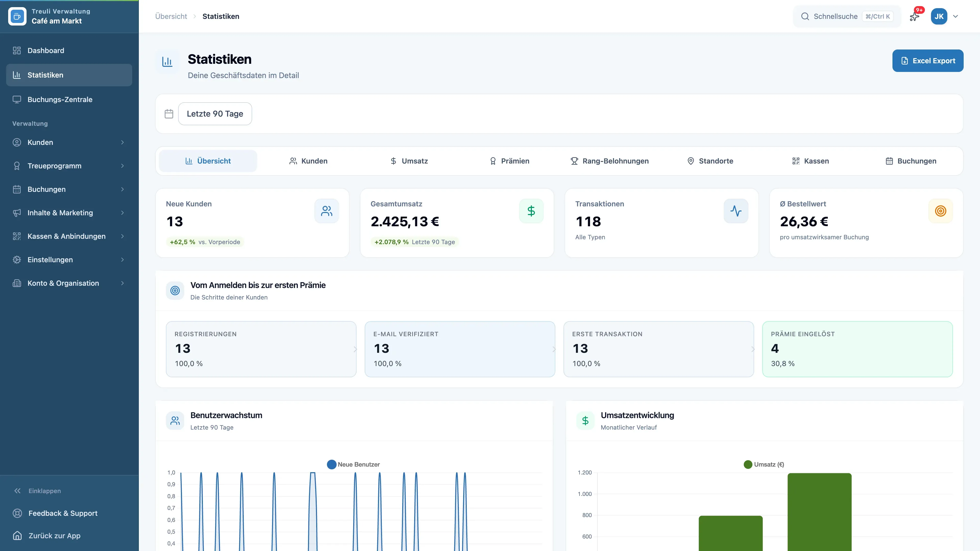The height and width of the screenshot is (551, 980).
Task: Expand Konto & Organisation in sidebar
Action: pyautogui.click(x=69, y=283)
